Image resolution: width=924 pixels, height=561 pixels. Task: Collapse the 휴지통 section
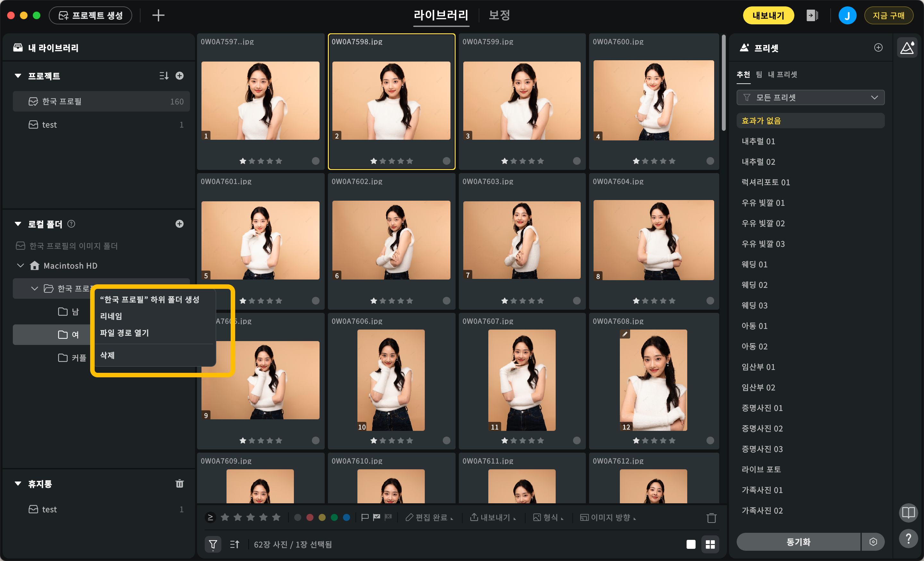(18, 483)
